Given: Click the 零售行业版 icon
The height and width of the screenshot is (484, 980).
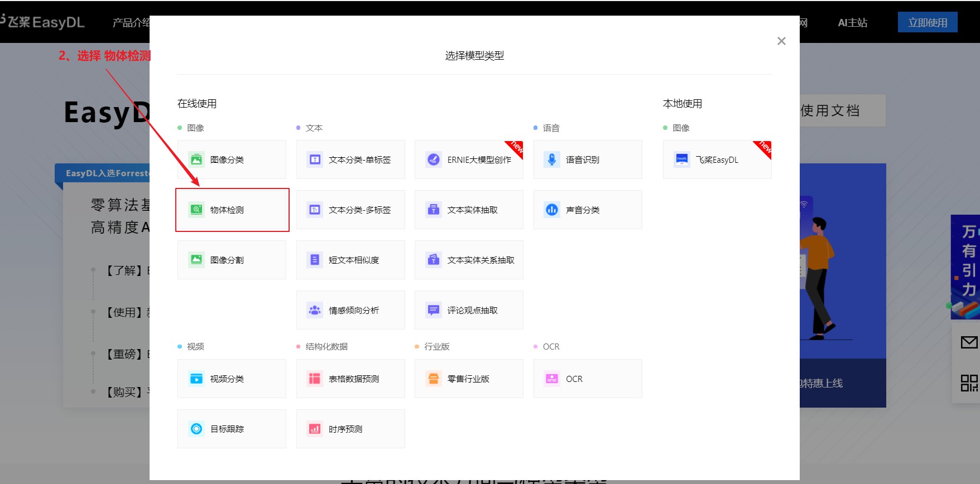Looking at the screenshot, I should (x=433, y=379).
